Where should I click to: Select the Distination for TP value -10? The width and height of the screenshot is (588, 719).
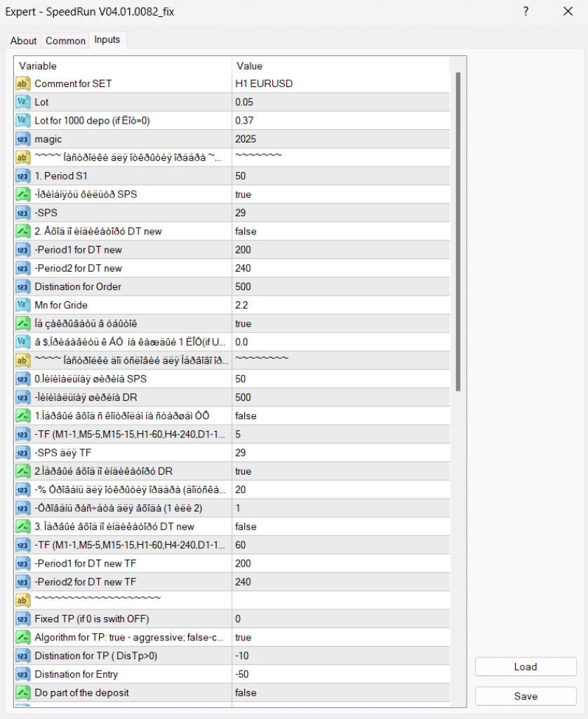pyautogui.click(x=341, y=656)
